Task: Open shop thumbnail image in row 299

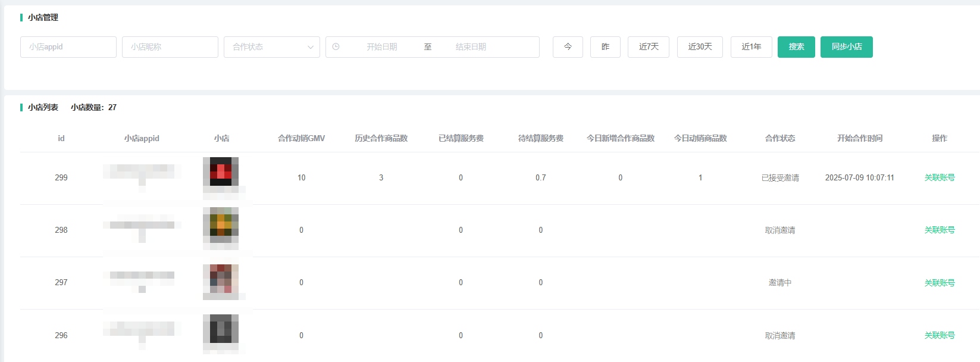Action: pyautogui.click(x=221, y=172)
